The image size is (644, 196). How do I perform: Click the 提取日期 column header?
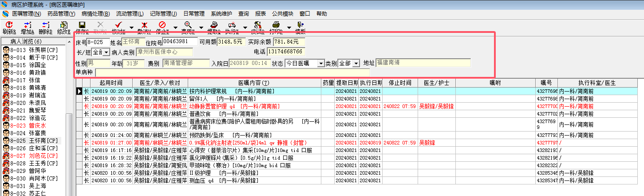click(x=347, y=83)
